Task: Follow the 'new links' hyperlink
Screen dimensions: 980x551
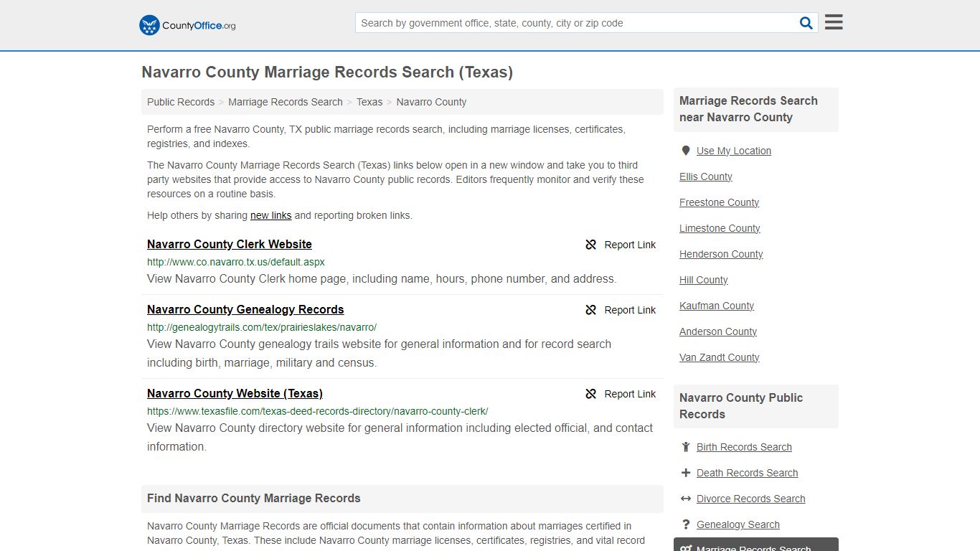Action: 271,215
